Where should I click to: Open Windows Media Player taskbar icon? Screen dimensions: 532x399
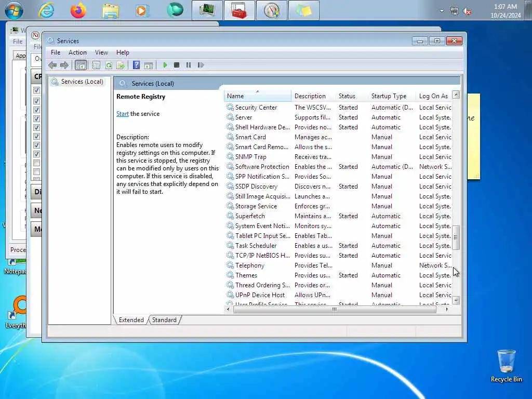(x=142, y=10)
